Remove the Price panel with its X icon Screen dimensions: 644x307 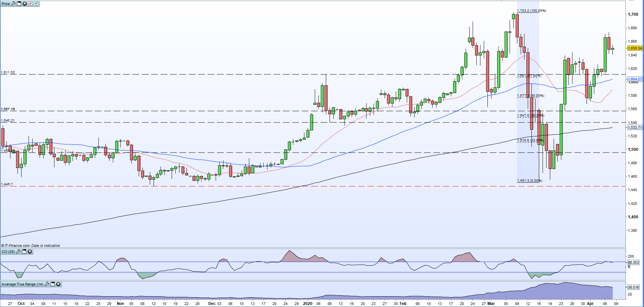click(x=25, y=3)
